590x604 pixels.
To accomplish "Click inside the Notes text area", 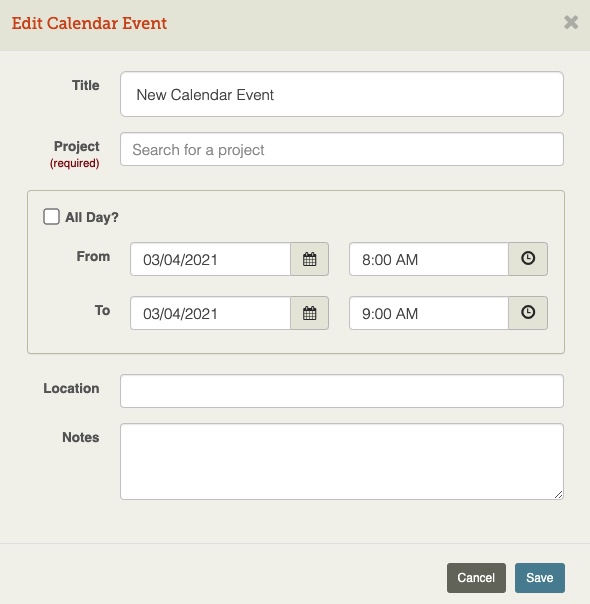I will point(342,461).
